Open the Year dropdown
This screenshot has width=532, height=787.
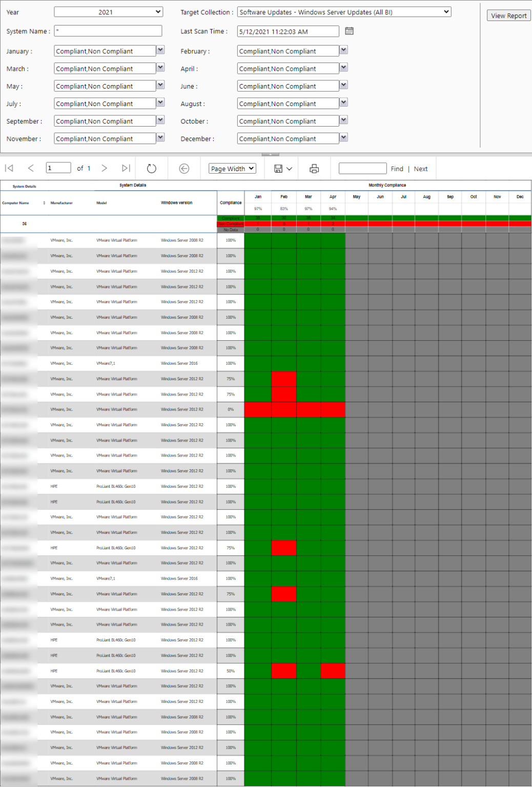[158, 11]
